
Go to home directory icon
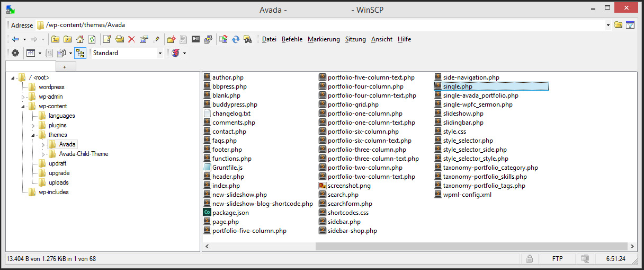(x=80, y=39)
